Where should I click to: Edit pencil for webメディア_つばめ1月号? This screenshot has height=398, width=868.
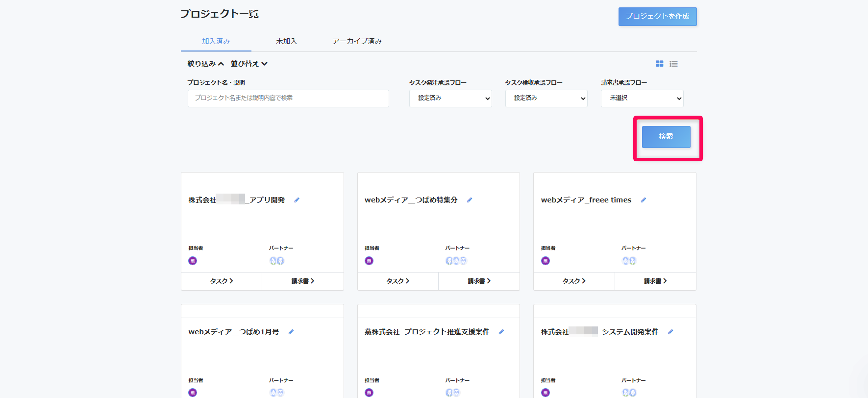coord(291,332)
